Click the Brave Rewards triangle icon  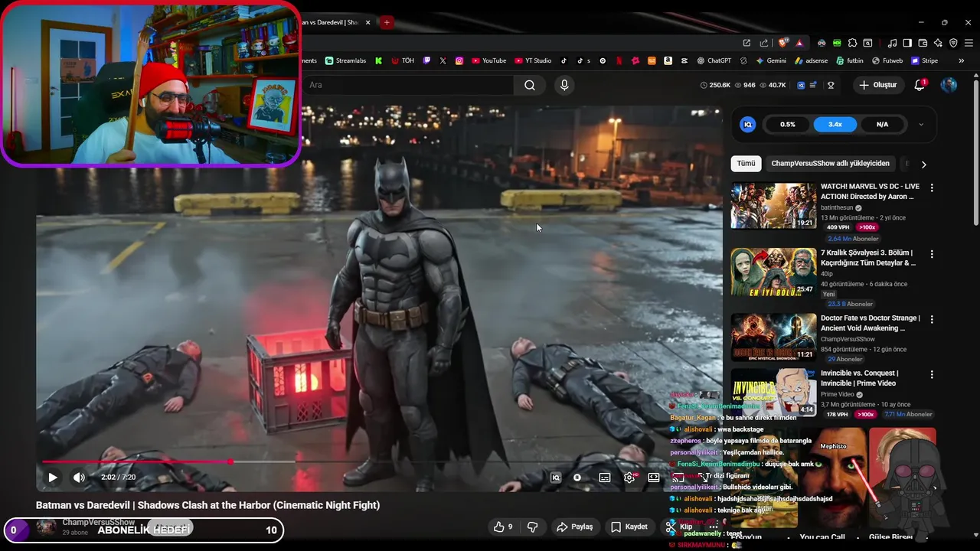coord(799,43)
